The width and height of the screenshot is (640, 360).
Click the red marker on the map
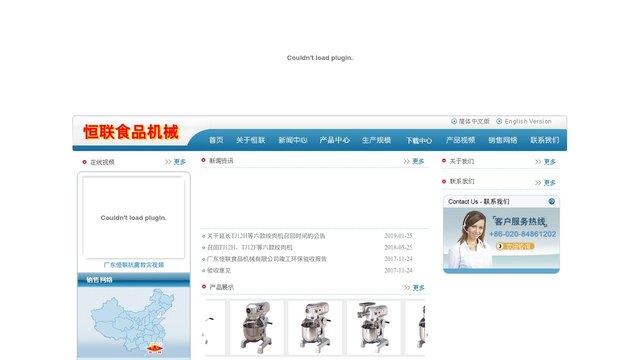[x=155, y=349]
